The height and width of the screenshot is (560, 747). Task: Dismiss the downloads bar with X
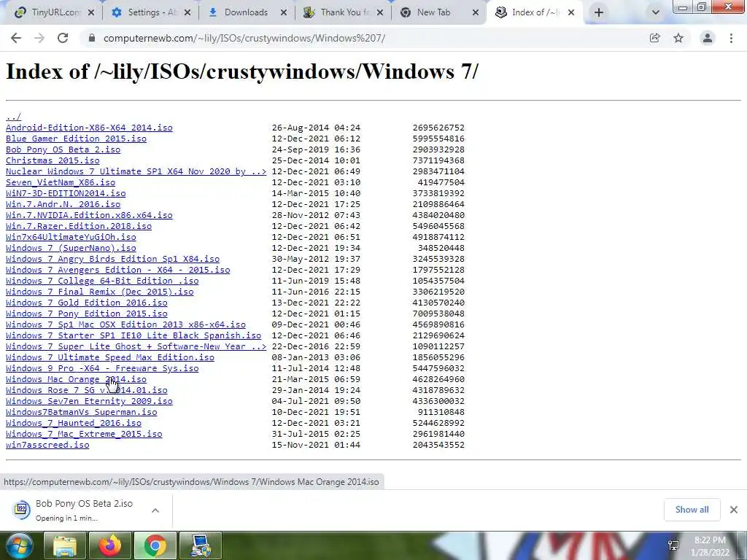(734, 510)
